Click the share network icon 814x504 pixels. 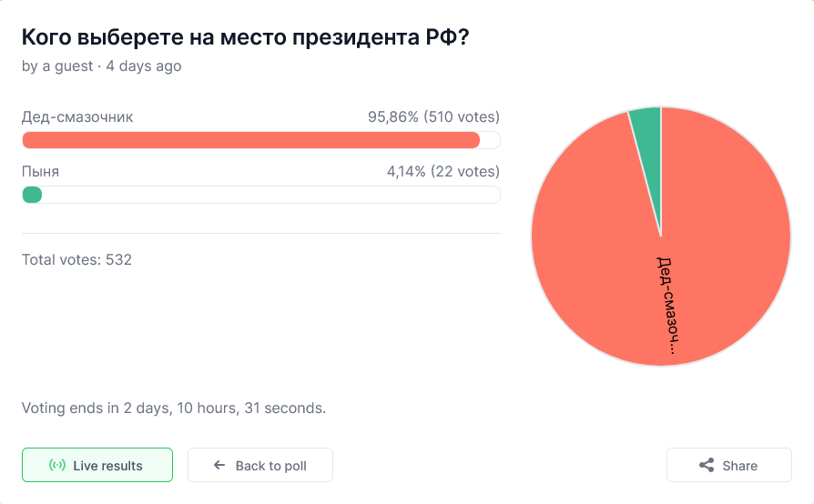(x=706, y=466)
